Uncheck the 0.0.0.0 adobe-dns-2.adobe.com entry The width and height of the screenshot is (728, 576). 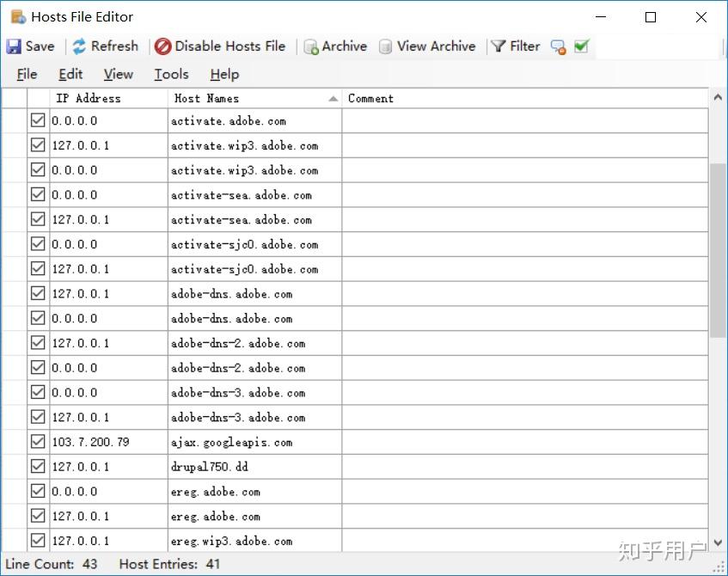pos(38,367)
